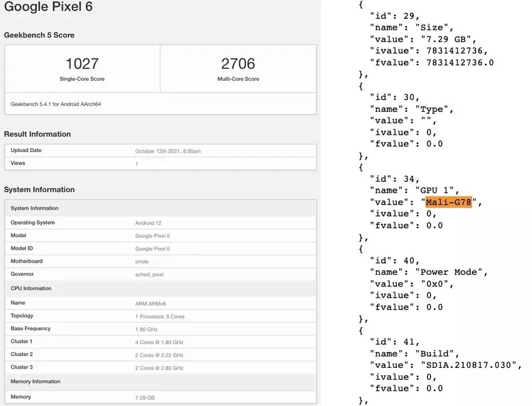This screenshot has height=406, width=532.
Task: Click the JSON ivalue 7831412736
Action: pyautogui.click(x=453, y=51)
